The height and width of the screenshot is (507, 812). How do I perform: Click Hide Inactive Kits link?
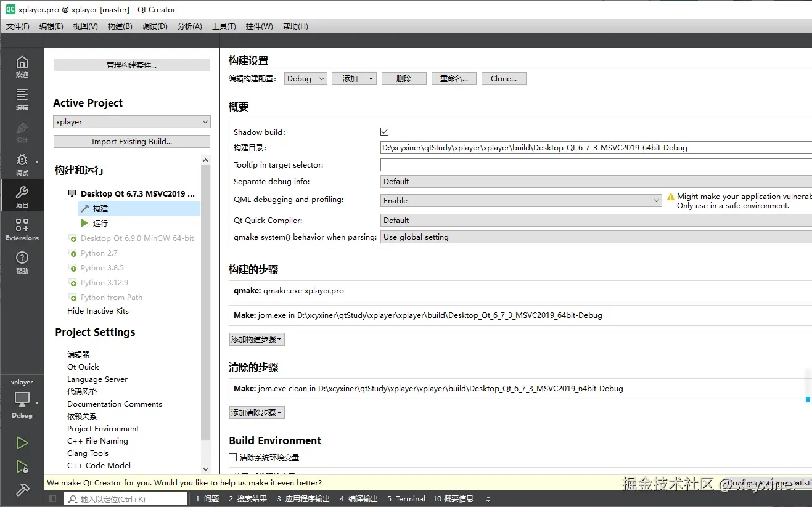coord(98,311)
